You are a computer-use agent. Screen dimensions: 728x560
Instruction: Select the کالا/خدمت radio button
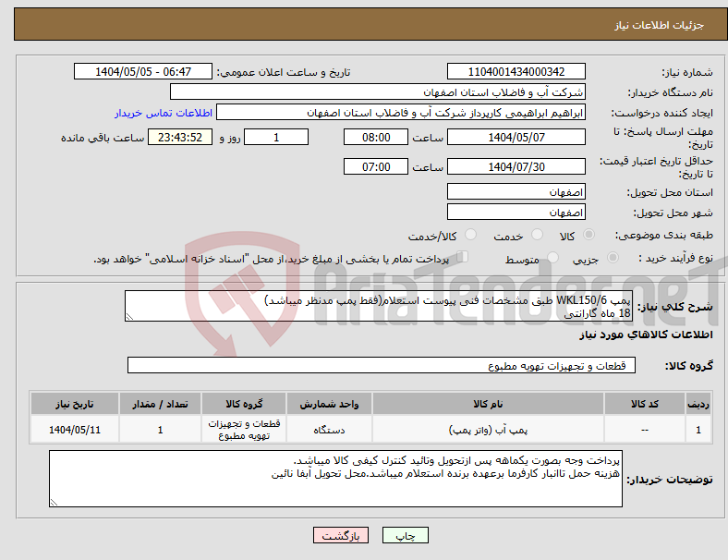coord(471,235)
